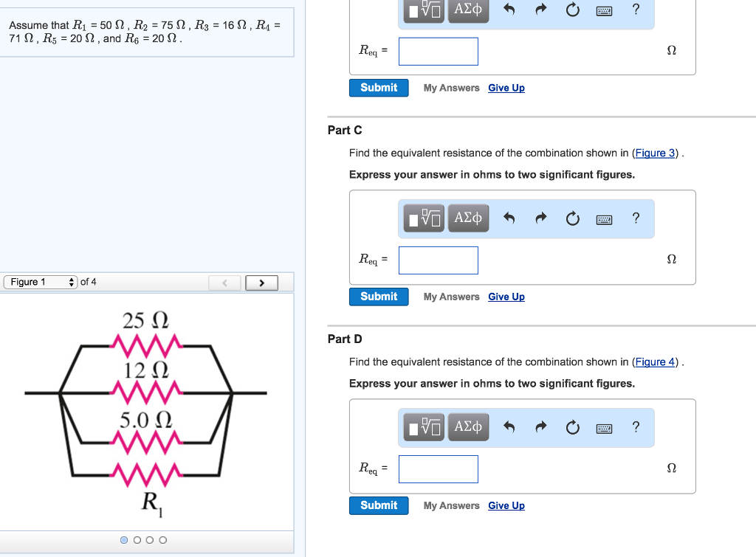Viewport: 756px width, 557px height.
Task: Advance to the next figure with right arrow
Action: point(261,282)
